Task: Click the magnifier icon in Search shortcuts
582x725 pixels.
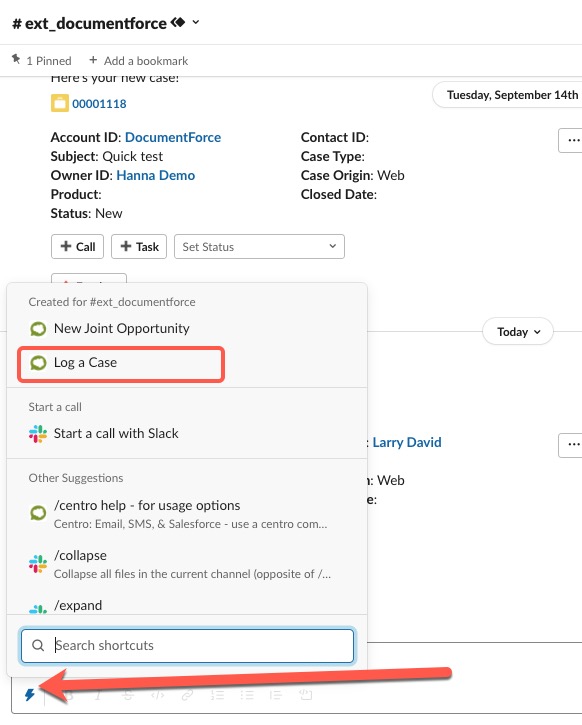Action: point(38,645)
